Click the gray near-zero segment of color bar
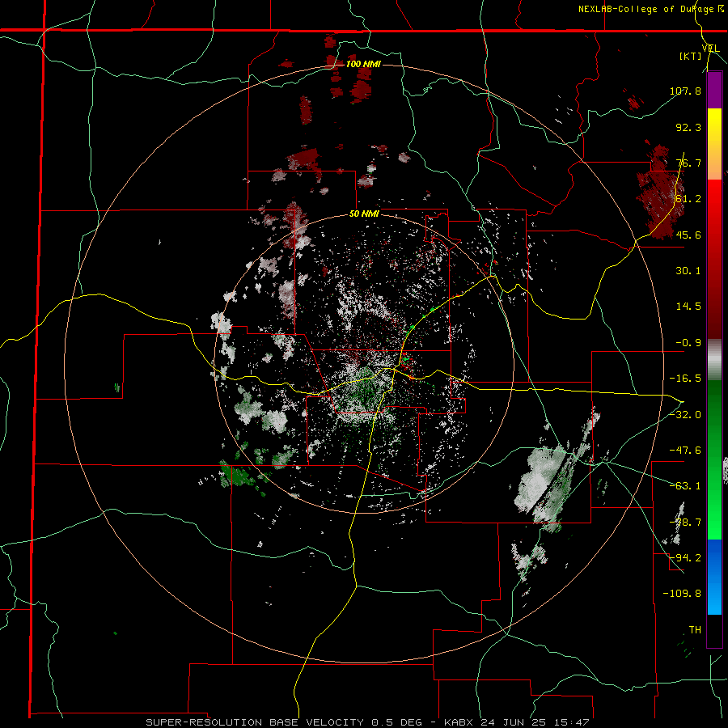This screenshot has height=728, width=728. tap(714, 360)
